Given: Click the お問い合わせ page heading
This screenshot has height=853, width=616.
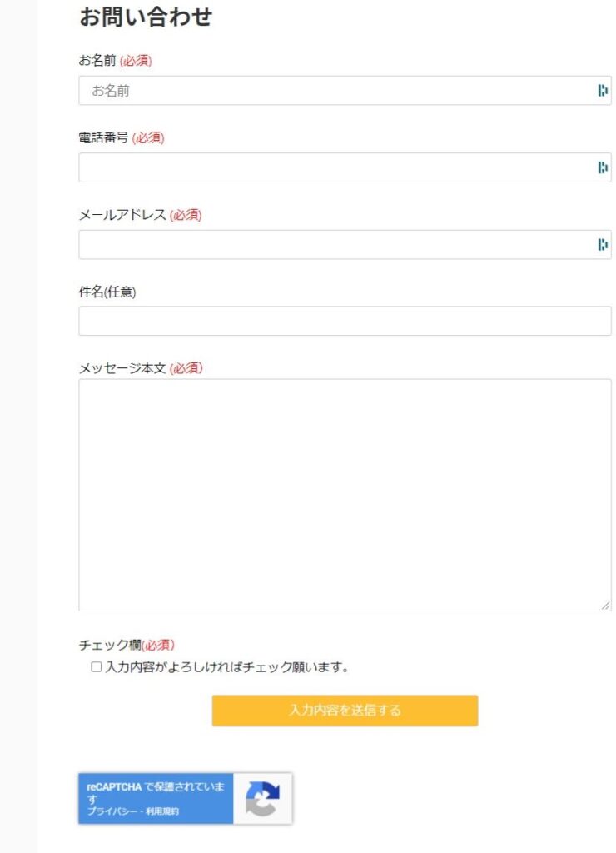Looking at the screenshot, I should [x=147, y=15].
